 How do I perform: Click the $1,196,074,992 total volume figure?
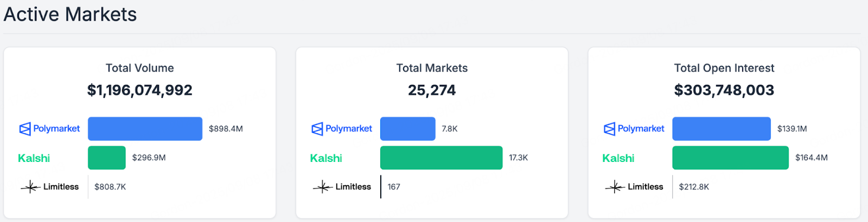tap(140, 90)
